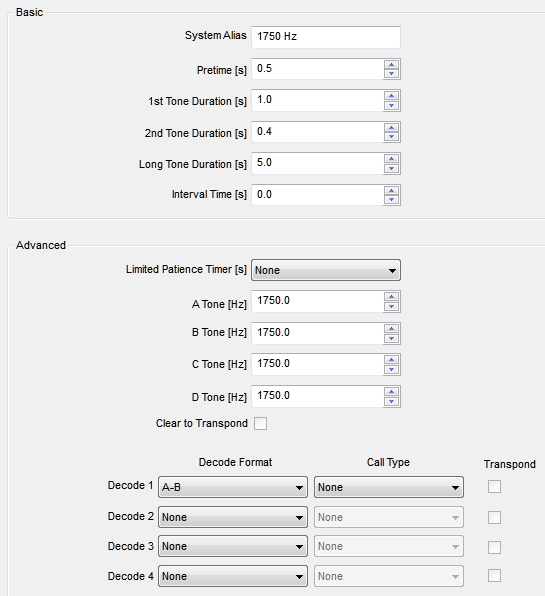Image resolution: width=545 pixels, height=596 pixels.
Task: Decrease C Tone frequency with down arrow
Action: tap(391, 369)
